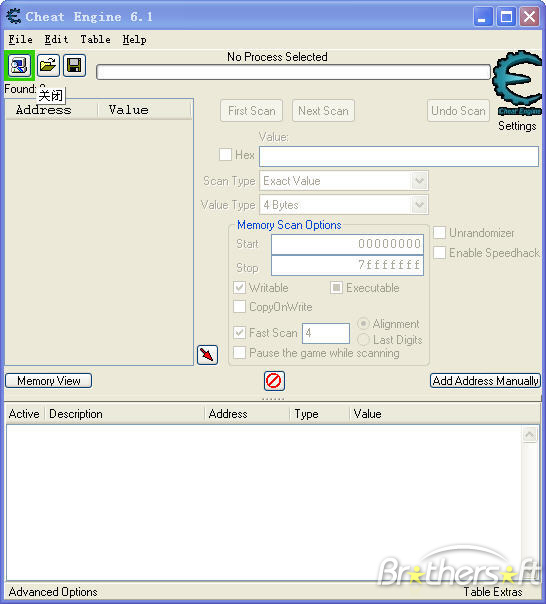Select the Last Digits radio button
The width and height of the screenshot is (546, 604).
[363, 339]
